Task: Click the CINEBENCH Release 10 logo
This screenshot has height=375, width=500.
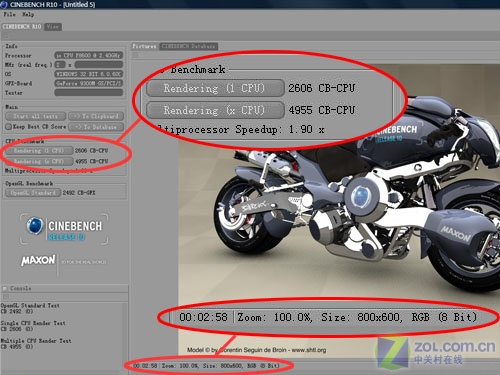Action: (x=64, y=229)
